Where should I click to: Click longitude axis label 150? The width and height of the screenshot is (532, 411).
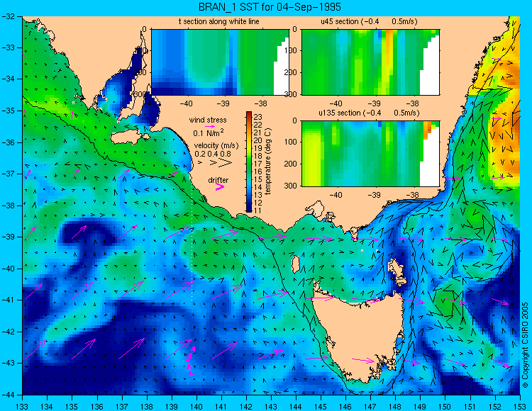point(445,407)
